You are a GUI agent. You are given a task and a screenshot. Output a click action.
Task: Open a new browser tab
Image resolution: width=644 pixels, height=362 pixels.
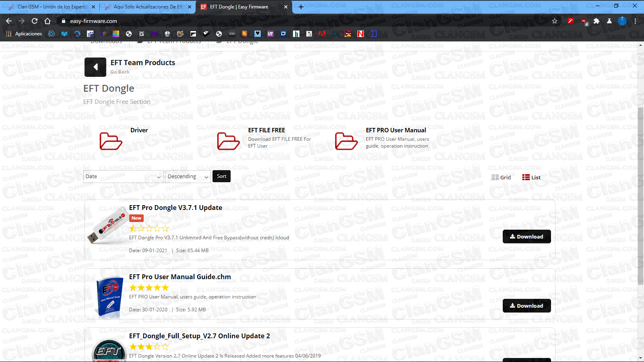pos(301,7)
